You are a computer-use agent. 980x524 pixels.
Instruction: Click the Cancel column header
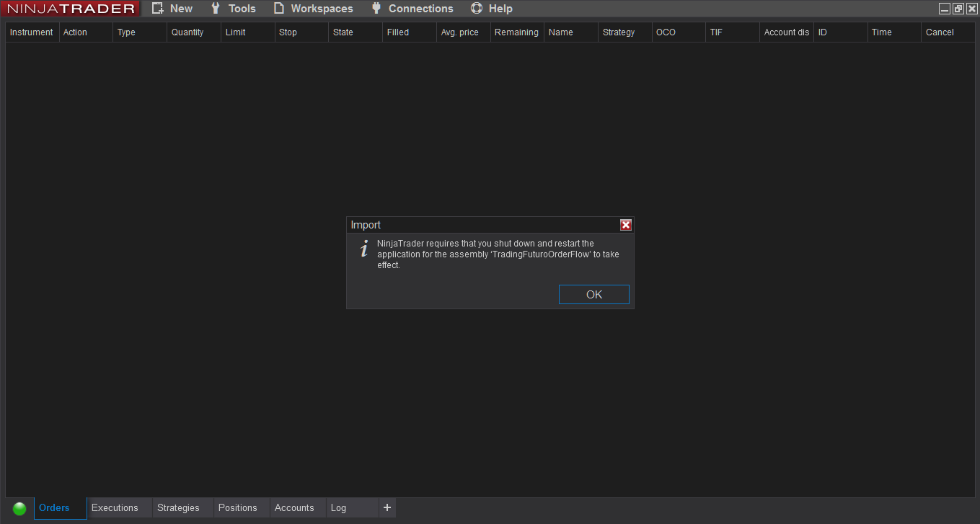tap(948, 32)
